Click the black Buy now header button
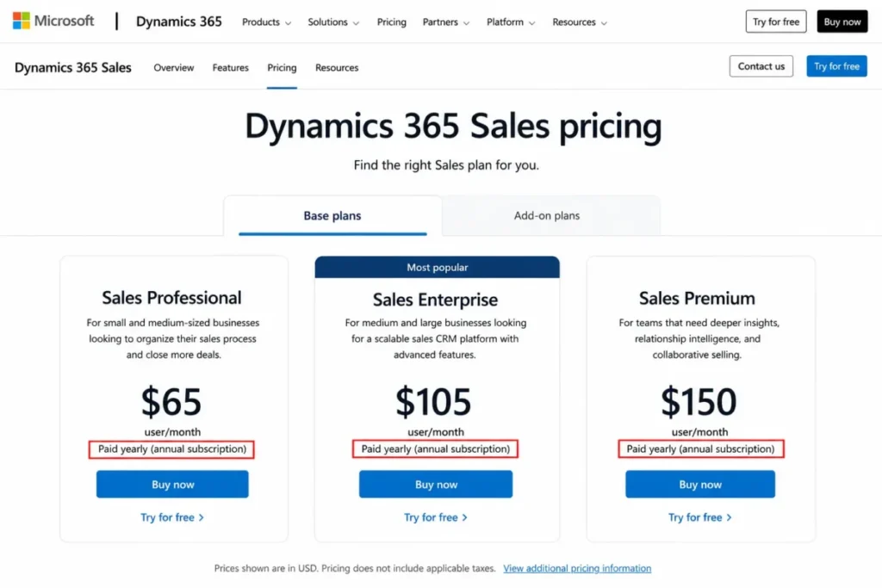The height and width of the screenshot is (588, 882). click(842, 22)
